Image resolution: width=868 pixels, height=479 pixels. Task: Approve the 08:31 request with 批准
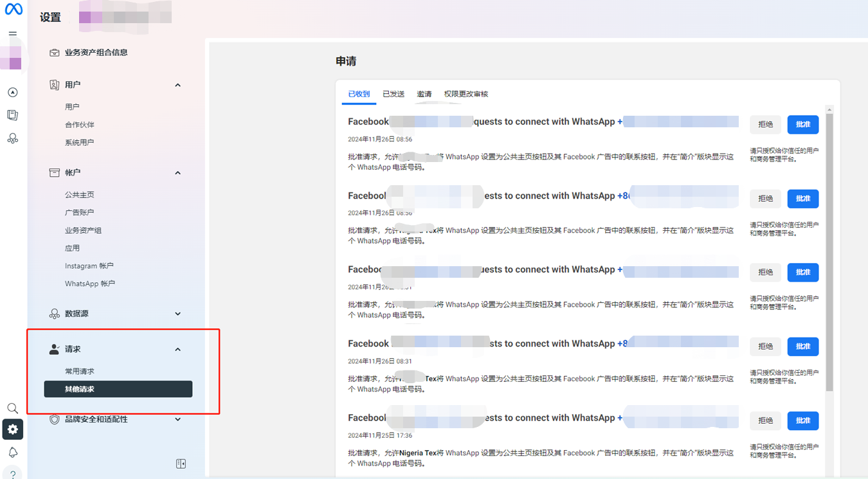[x=803, y=347]
